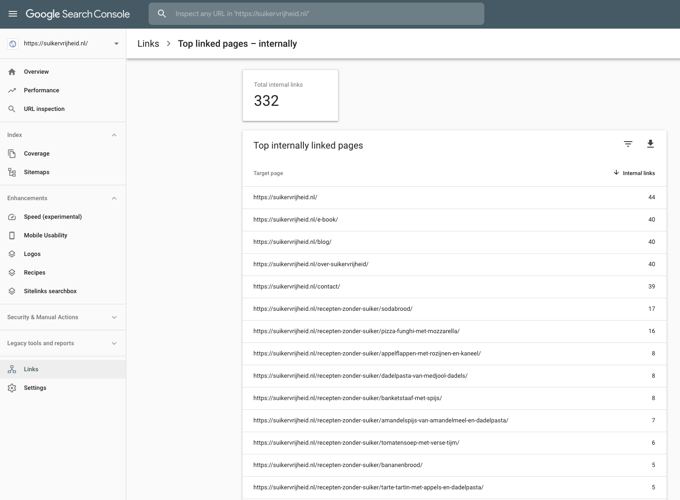Click the Sitemaps icon in sidebar
This screenshot has width=680, height=500.
pos(12,172)
